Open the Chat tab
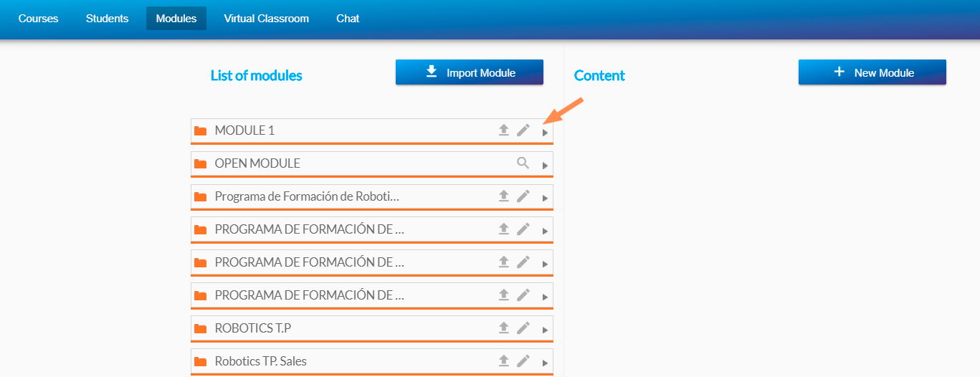Screen dimensions: 980x377 348,19
